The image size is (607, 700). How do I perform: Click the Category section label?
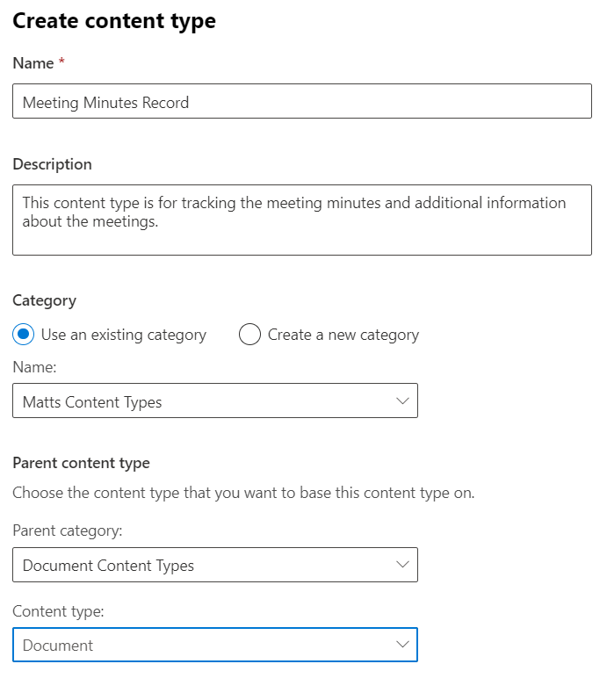tap(44, 301)
